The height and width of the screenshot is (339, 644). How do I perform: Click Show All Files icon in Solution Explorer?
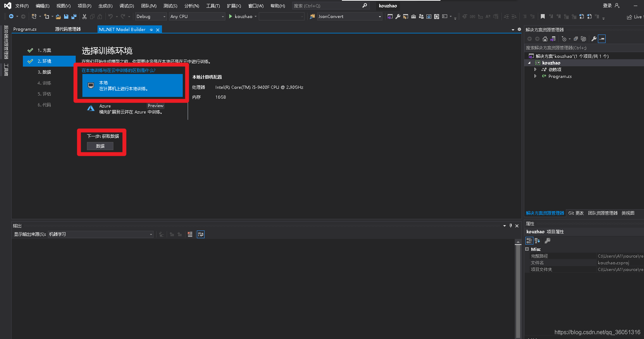pyautogui.click(x=583, y=39)
